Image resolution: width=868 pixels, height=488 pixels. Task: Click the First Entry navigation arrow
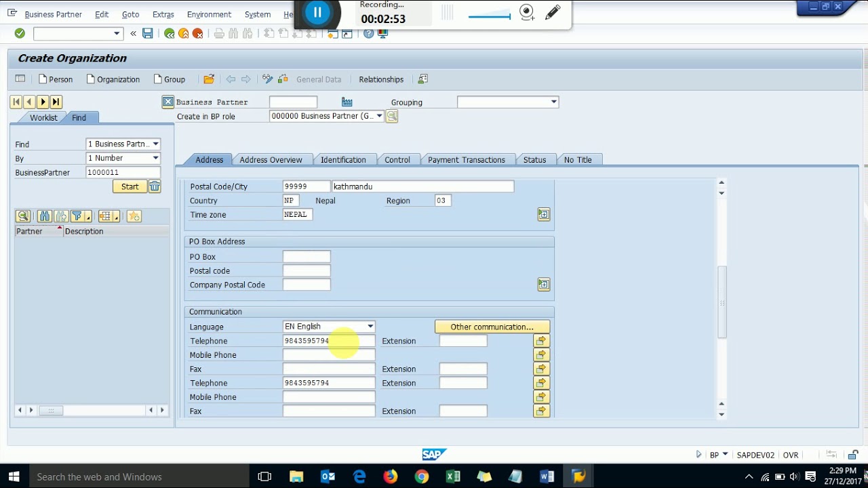(x=16, y=102)
